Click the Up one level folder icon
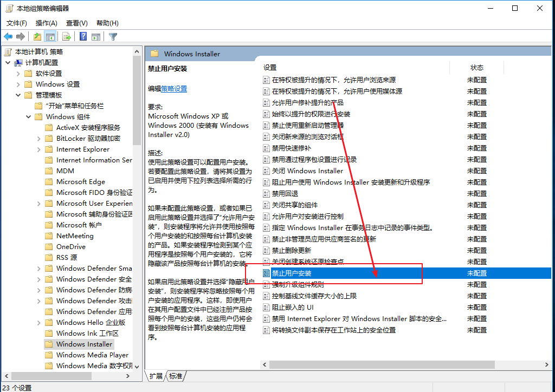Screen dimensions: 555x392 [37, 37]
